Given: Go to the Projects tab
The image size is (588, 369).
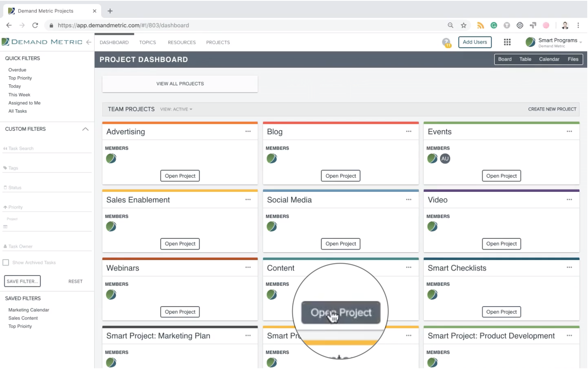Looking at the screenshot, I should (218, 42).
